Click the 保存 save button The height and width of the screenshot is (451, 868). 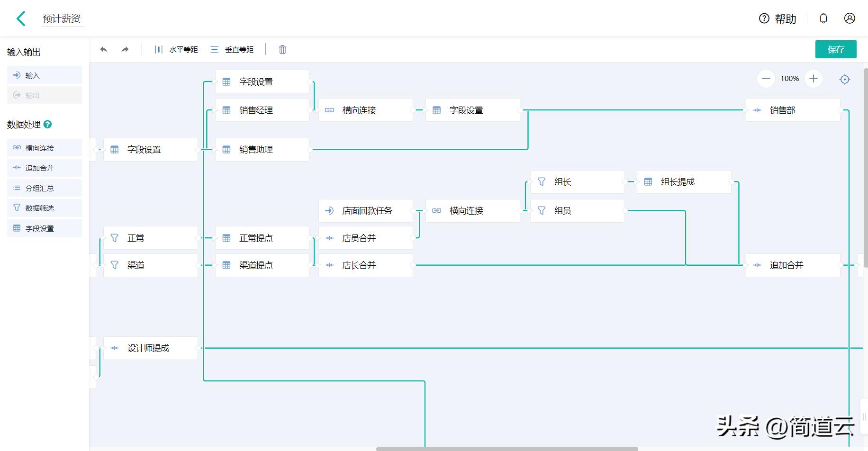point(836,49)
